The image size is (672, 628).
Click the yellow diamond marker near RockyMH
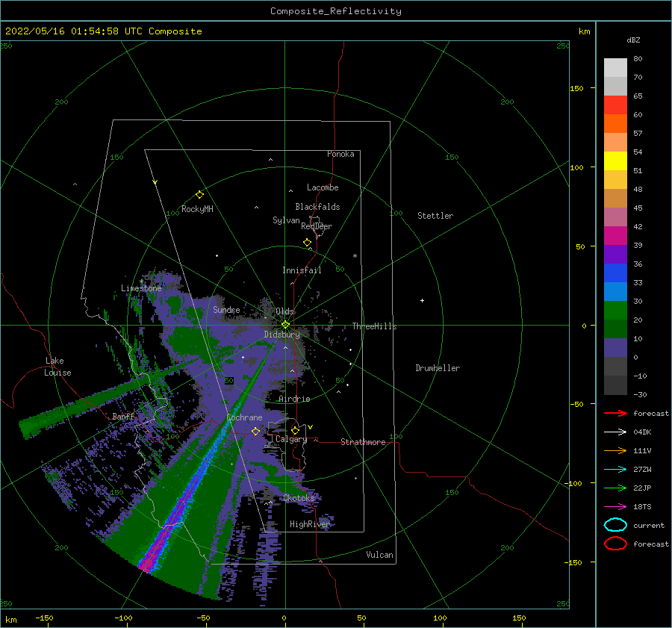pos(199,195)
